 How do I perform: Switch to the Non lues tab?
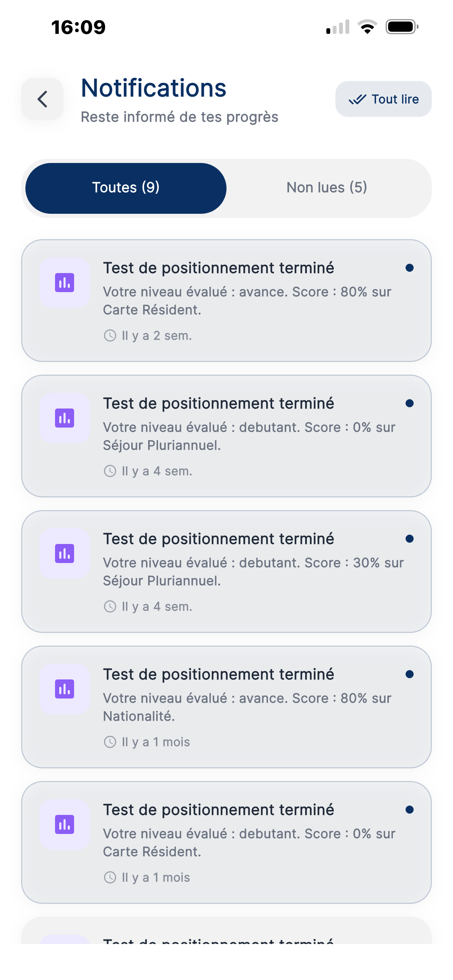click(x=327, y=187)
